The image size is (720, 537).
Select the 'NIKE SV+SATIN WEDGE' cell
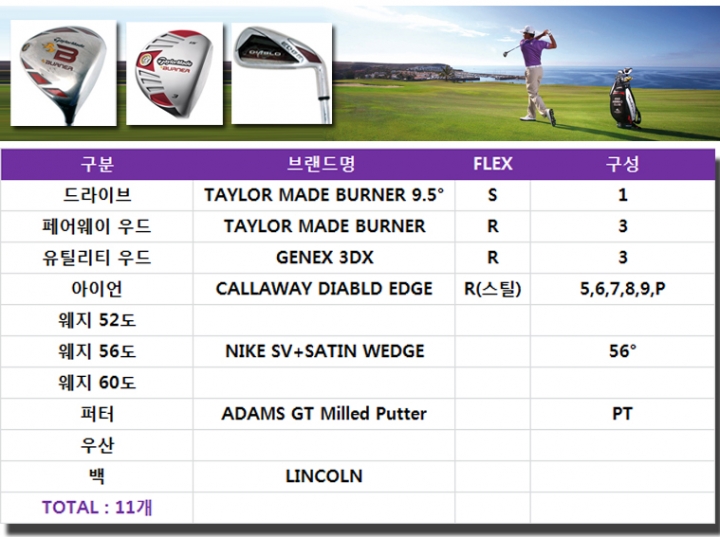pos(325,351)
